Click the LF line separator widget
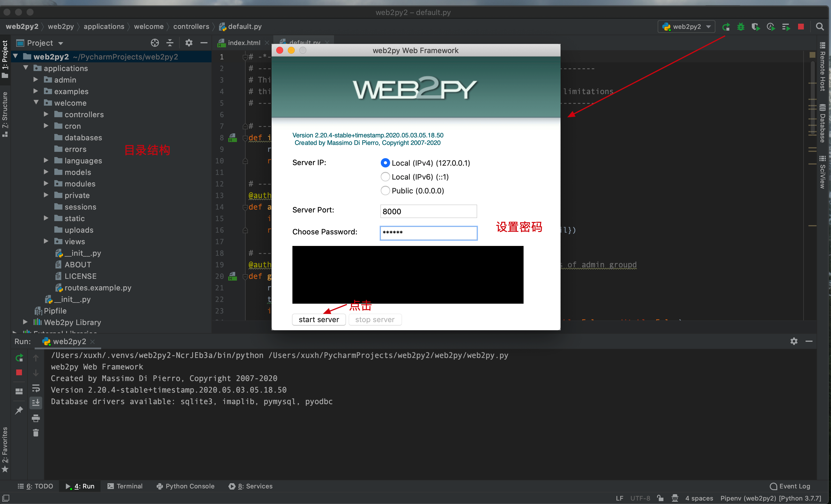This screenshot has width=831, height=504. (619, 498)
